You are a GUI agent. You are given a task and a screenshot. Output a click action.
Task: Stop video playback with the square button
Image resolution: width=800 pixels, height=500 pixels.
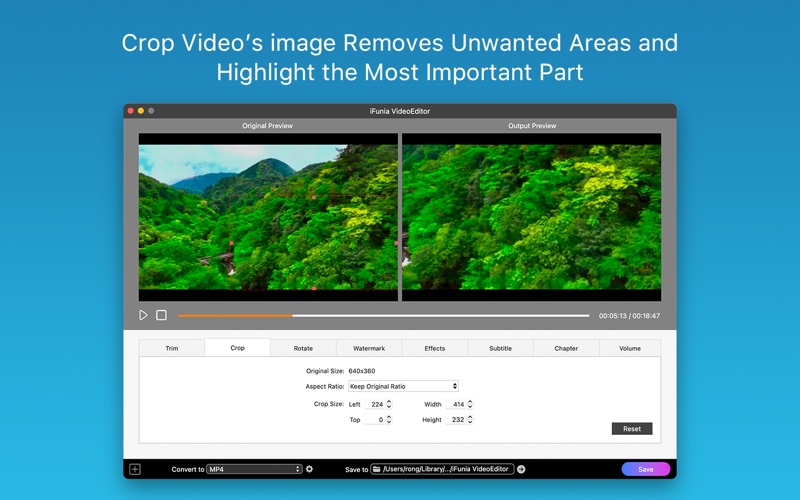click(x=161, y=315)
